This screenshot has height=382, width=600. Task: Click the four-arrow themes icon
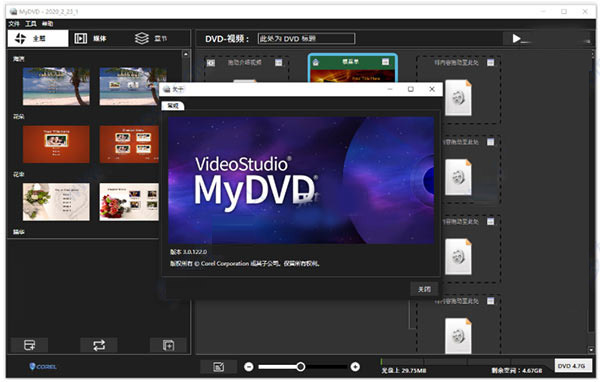20,38
